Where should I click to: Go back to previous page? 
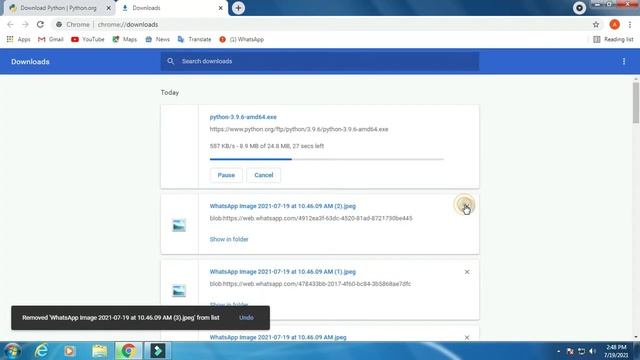[x=10, y=24]
